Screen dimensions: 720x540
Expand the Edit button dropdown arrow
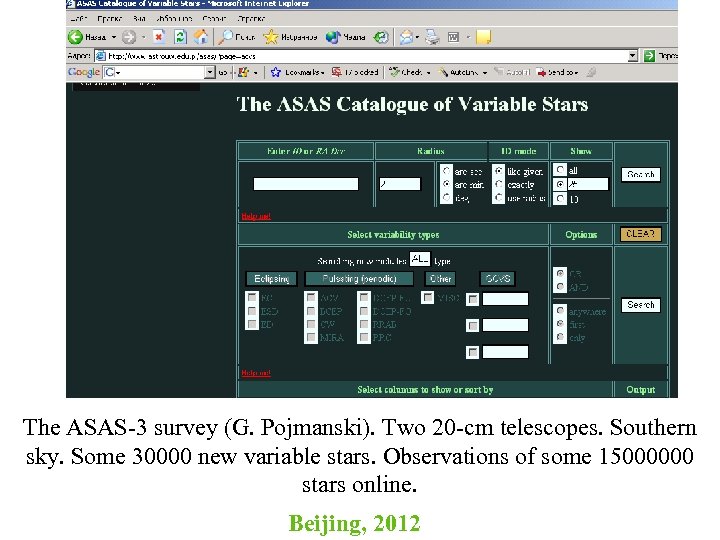click(x=468, y=37)
